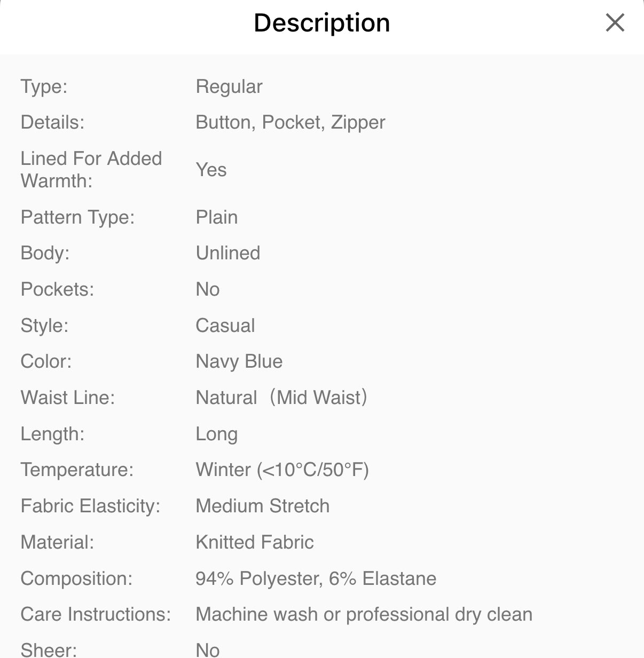
Task: Select the Knitted Fabric material value
Action: tap(254, 542)
